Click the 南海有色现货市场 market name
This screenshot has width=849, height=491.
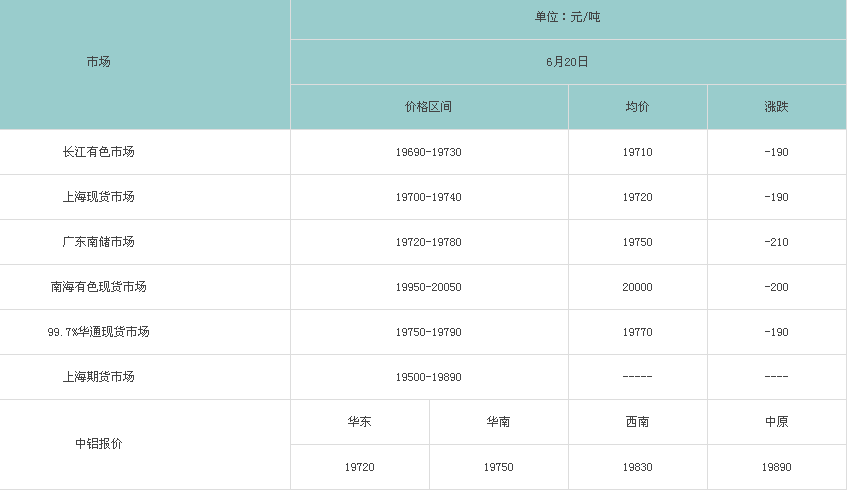point(98,287)
